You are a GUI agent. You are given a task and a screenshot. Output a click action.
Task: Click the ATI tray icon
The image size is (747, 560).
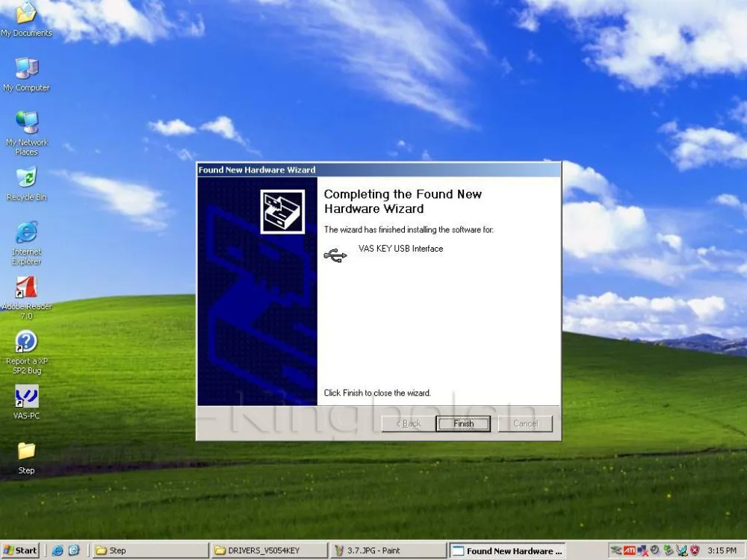[x=629, y=550]
